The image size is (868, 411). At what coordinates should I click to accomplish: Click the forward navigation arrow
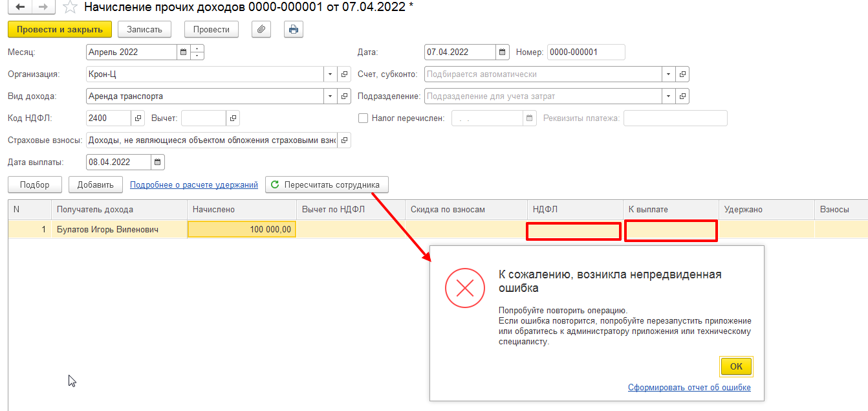click(43, 7)
